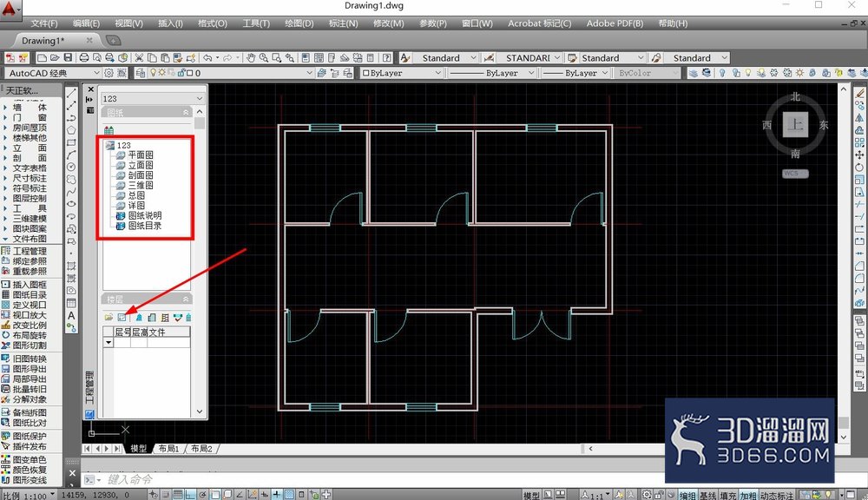Toggle grid display in status bar

178,495
